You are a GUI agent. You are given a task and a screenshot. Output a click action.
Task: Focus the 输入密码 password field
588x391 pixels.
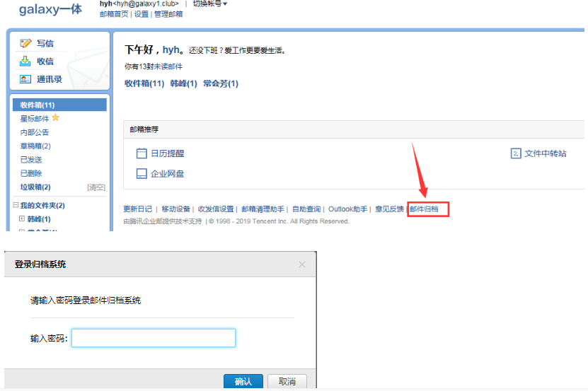154,339
